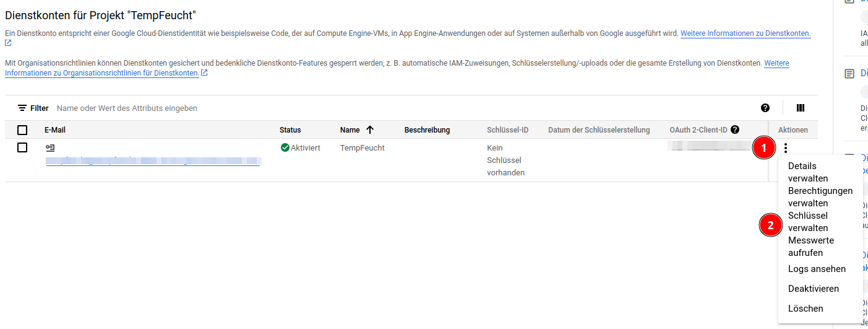Open the column display options icon
This screenshot has height=329, width=868.
pos(801,108)
